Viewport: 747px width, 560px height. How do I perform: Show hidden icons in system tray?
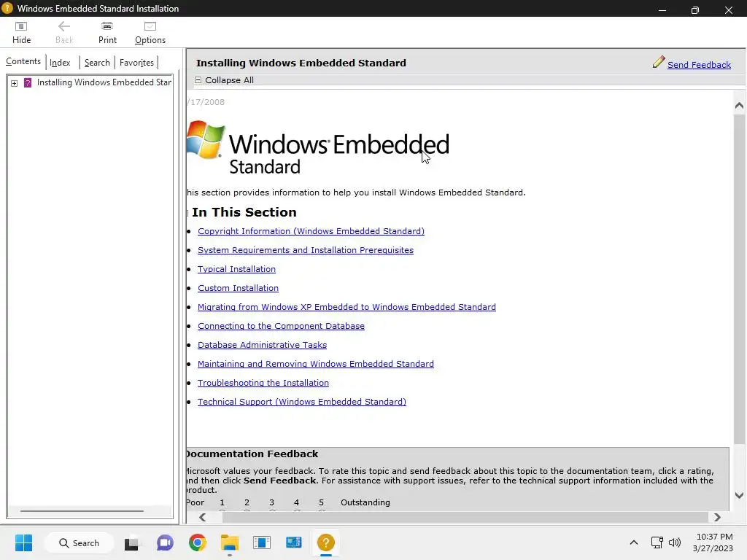point(634,542)
